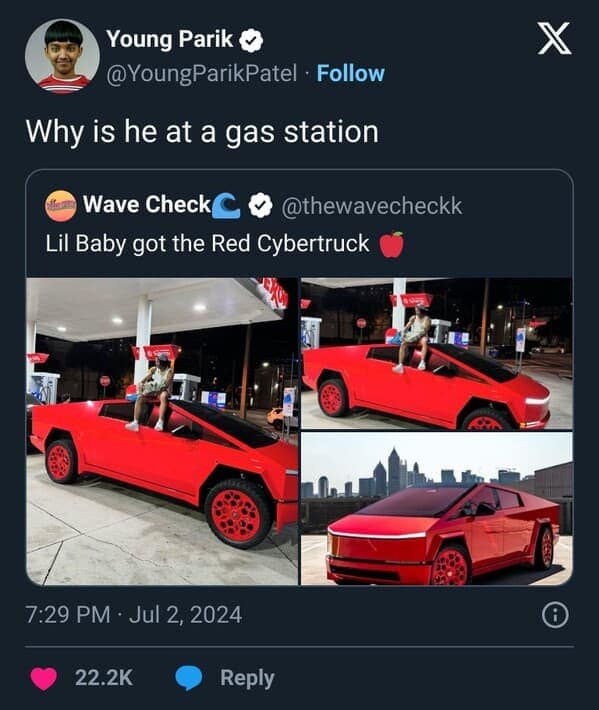The width and height of the screenshot is (599, 710).
Task: Open the @YoungParikPatel handle
Action: 201,74
